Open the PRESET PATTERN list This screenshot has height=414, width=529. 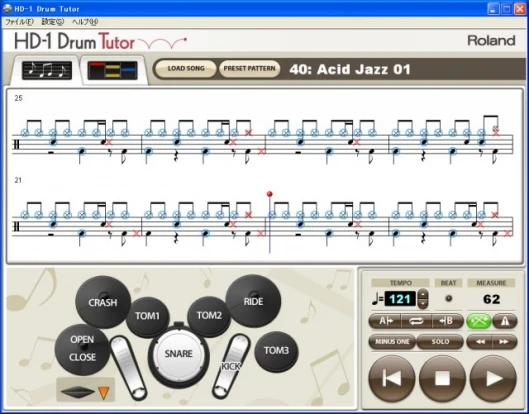[x=249, y=68]
